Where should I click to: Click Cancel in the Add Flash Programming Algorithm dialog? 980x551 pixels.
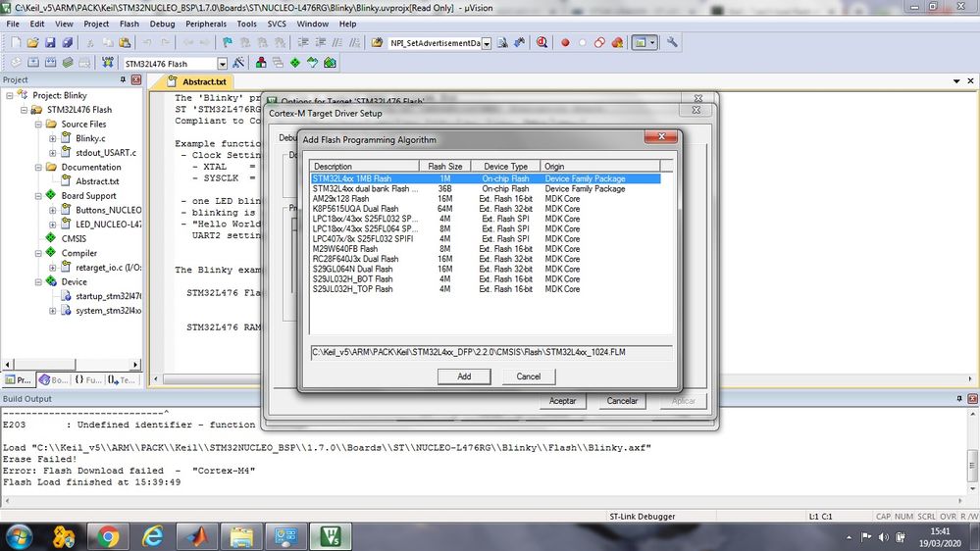[x=528, y=376]
